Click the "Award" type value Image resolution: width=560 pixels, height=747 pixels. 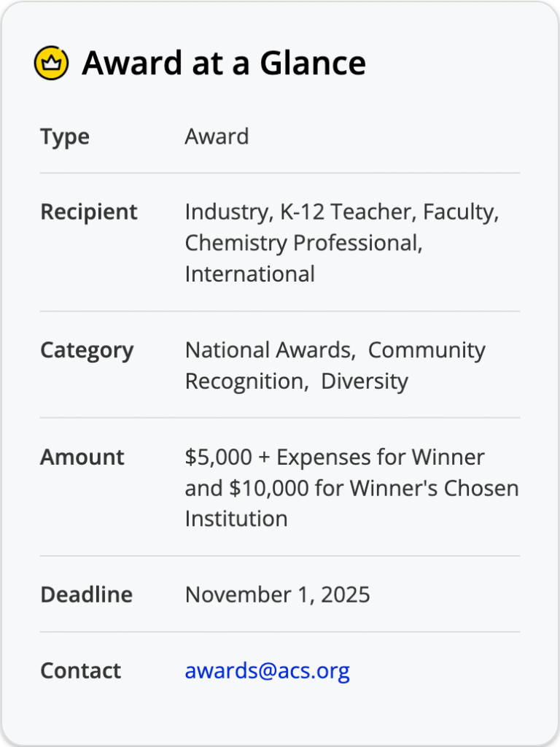coord(217,136)
